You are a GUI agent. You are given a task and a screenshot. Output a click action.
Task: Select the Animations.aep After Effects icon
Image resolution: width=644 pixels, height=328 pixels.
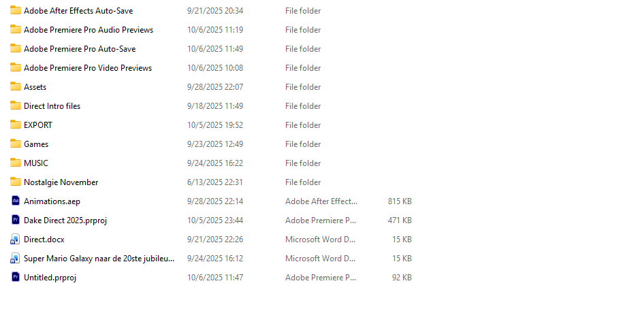click(15, 201)
